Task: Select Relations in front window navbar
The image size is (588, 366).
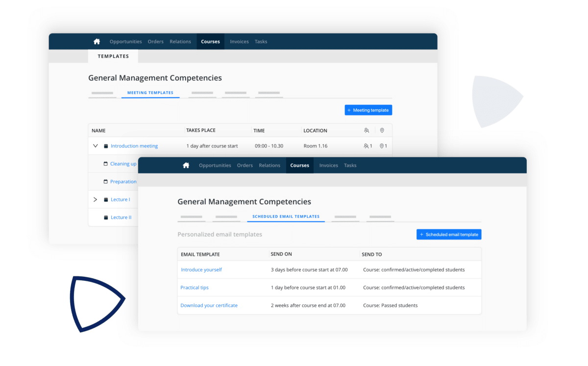Action: coord(269,166)
